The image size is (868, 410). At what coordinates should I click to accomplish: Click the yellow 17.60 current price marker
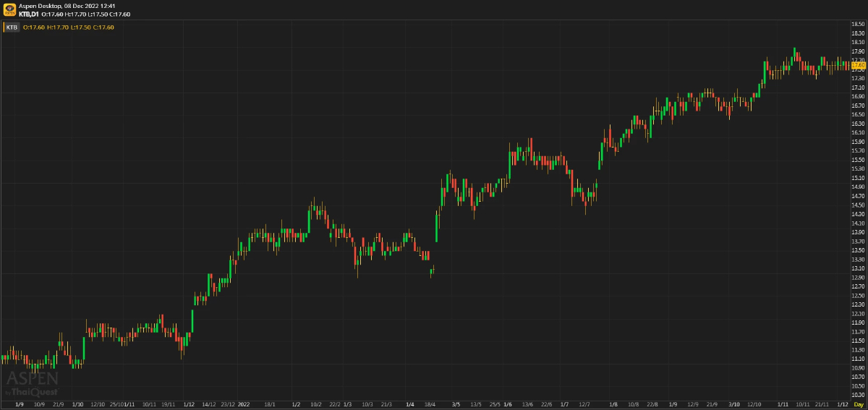click(x=856, y=65)
